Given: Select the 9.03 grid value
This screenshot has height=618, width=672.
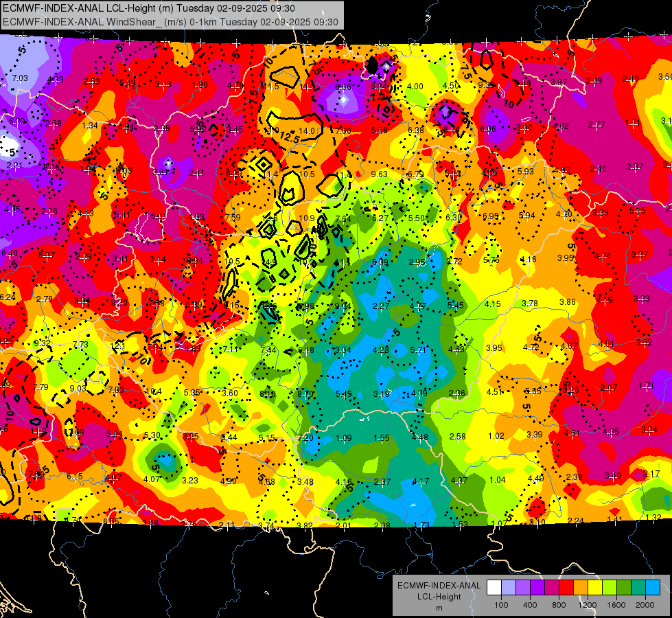Looking at the screenshot, I should coord(78,389).
